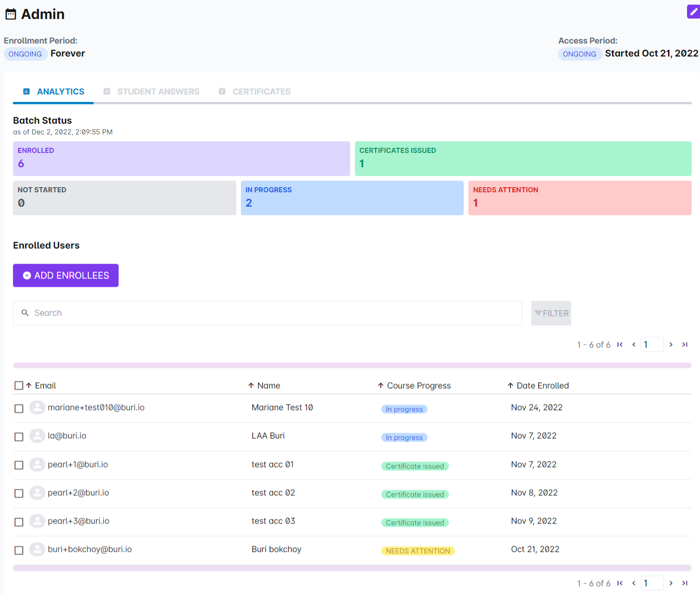
Task: Click the purple edit pencil icon
Action: tap(693, 12)
